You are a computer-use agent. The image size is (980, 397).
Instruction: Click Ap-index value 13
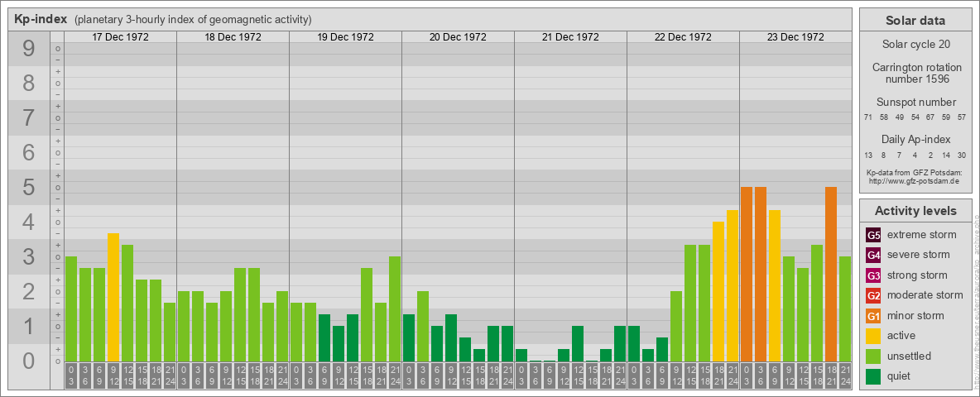click(x=868, y=155)
